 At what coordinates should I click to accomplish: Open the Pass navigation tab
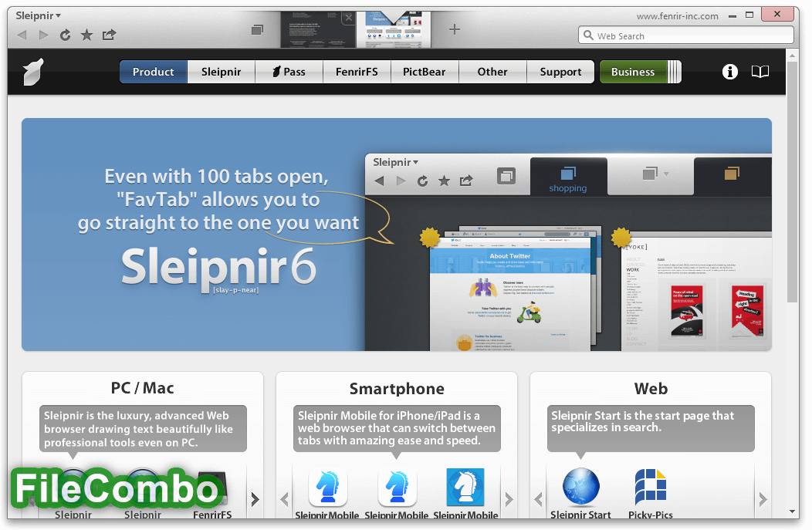(289, 72)
